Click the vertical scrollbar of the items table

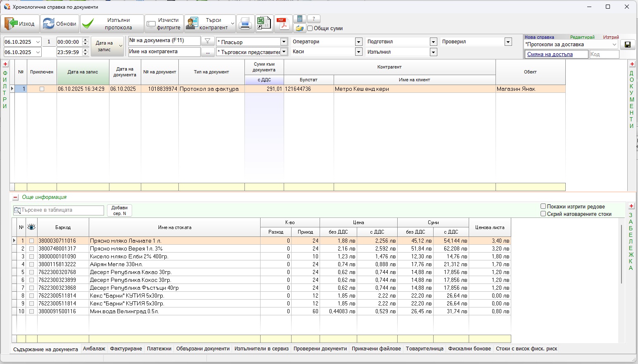pos(621,254)
